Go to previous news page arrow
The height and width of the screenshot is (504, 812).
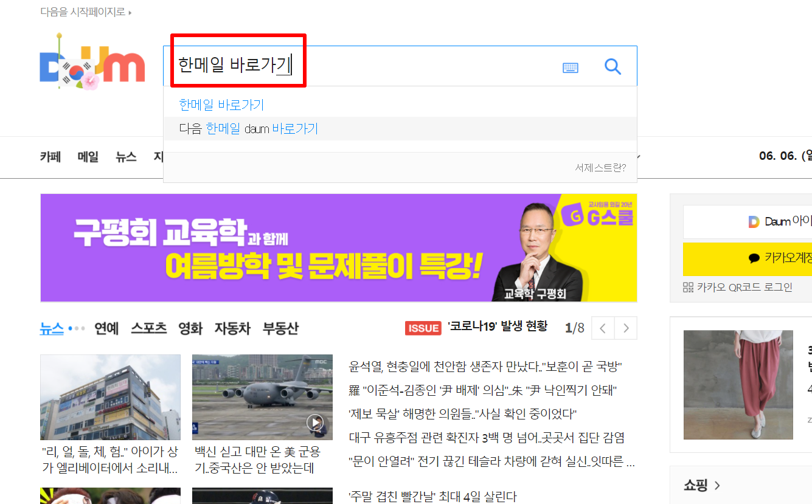603,328
